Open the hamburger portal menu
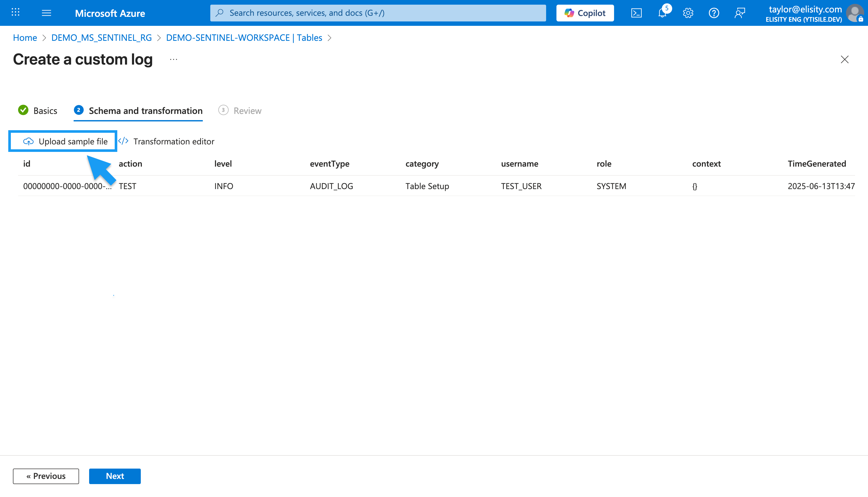This screenshot has width=868, height=497. (47, 13)
